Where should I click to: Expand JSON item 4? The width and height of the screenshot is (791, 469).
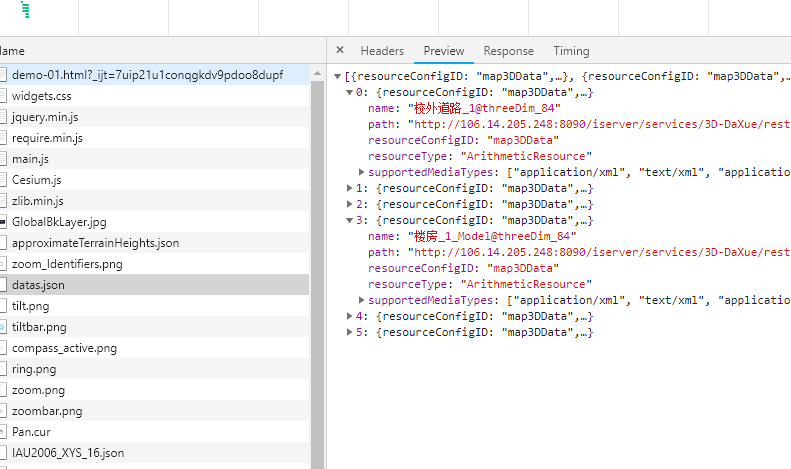pyautogui.click(x=349, y=316)
